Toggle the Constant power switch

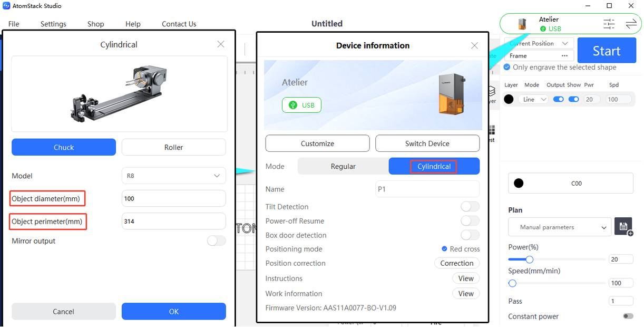point(628,316)
